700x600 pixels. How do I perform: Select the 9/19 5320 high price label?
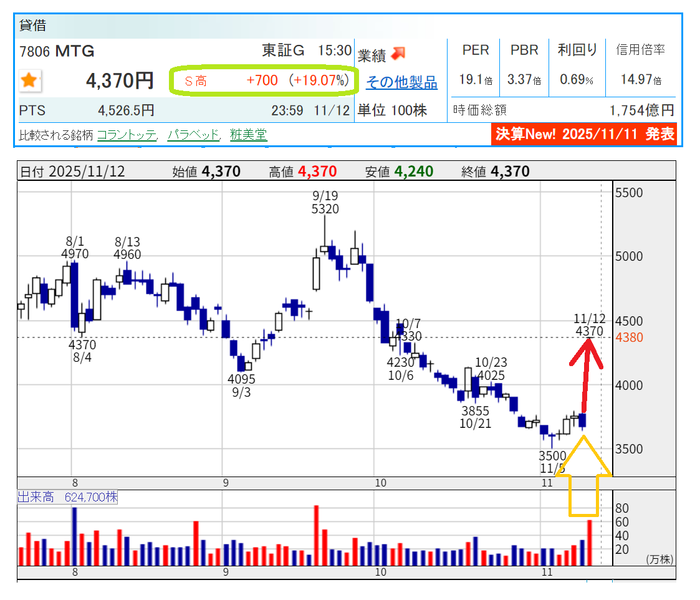[x=325, y=203]
